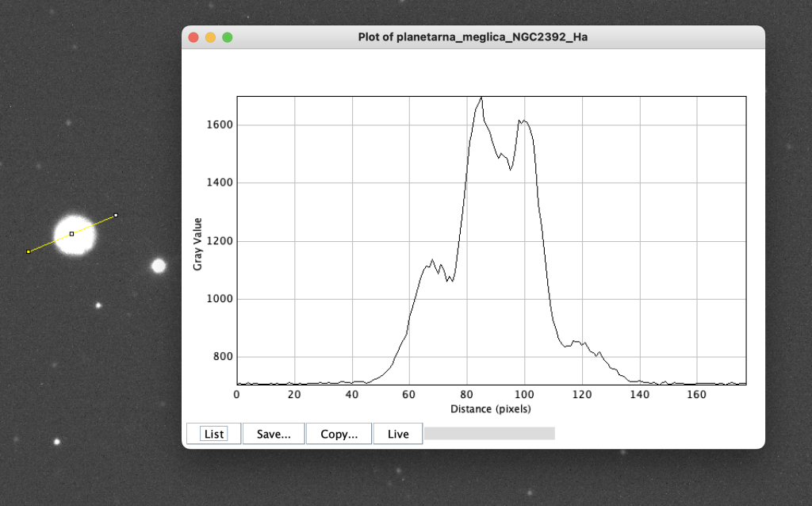Click the "Gray Value" axis label
The height and width of the screenshot is (506, 812).
(x=197, y=243)
